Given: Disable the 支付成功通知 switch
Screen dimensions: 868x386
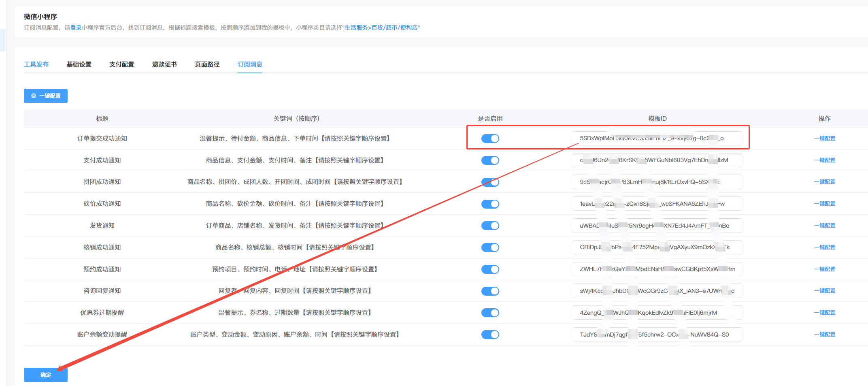Looking at the screenshot, I should coord(490,160).
